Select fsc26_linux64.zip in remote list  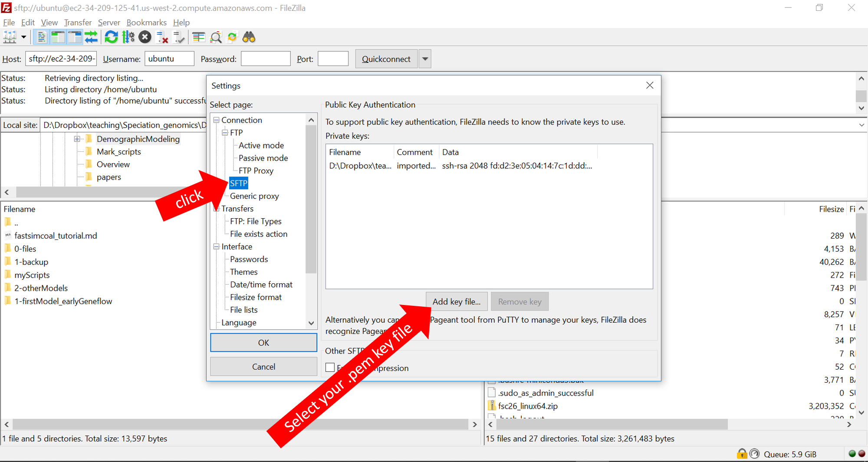click(528, 406)
